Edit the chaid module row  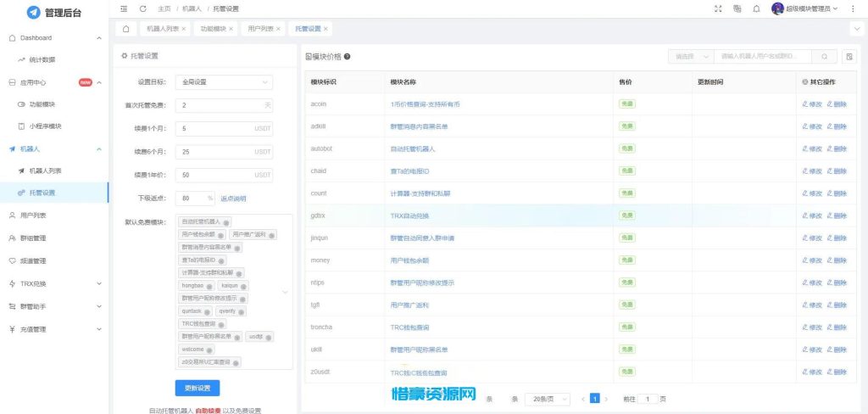pos(811,171)
